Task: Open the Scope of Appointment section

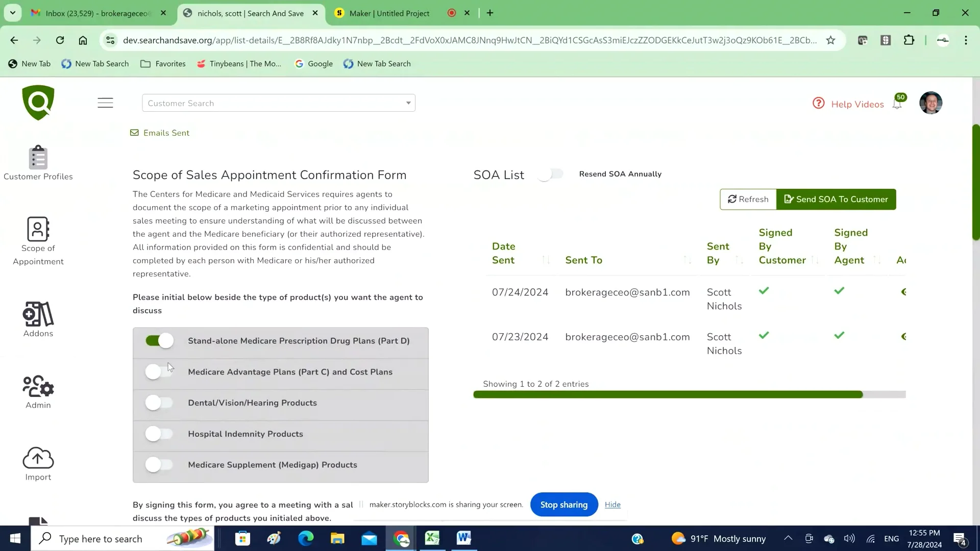Action: (38, 230)
